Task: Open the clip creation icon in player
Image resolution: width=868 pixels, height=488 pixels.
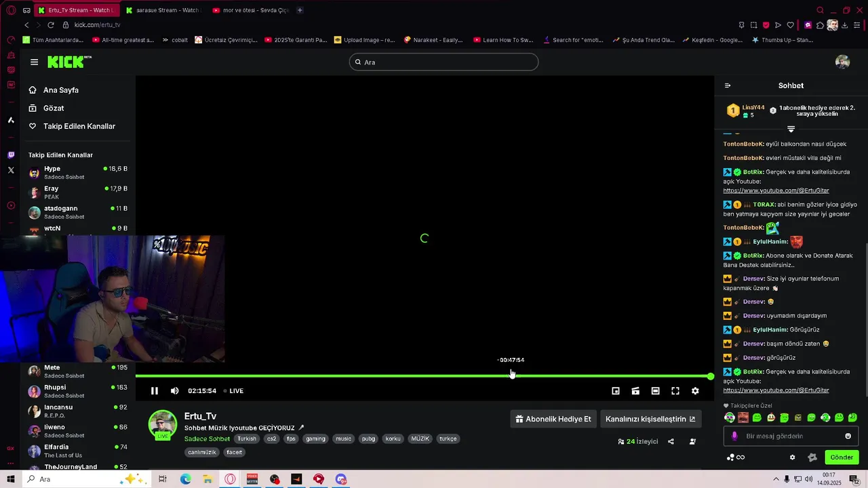Action: coord(635,391)
